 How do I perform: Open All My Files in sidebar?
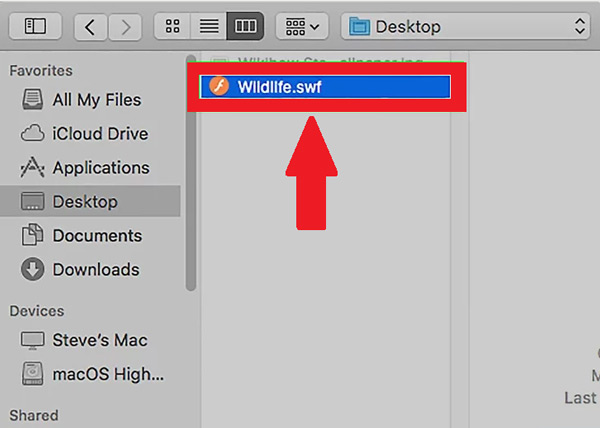pos(96,100)
